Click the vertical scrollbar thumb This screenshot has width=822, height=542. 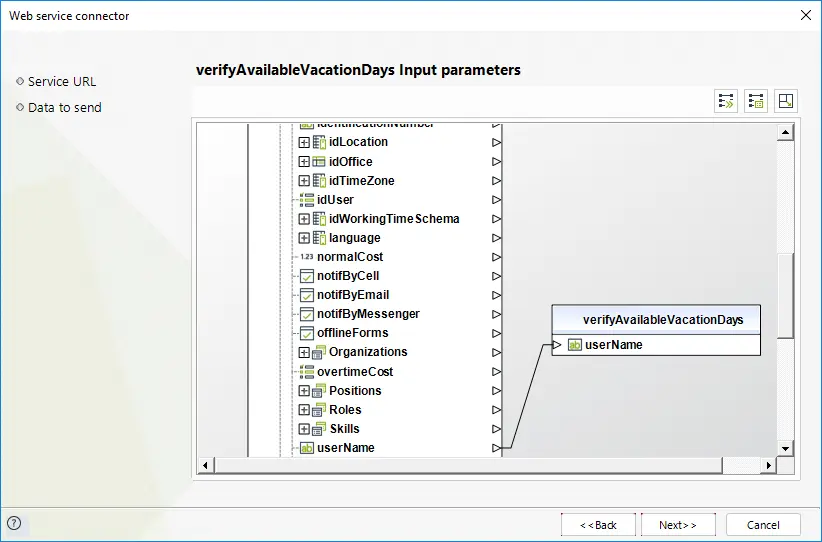pyautogui.click(x=785, y=296)
